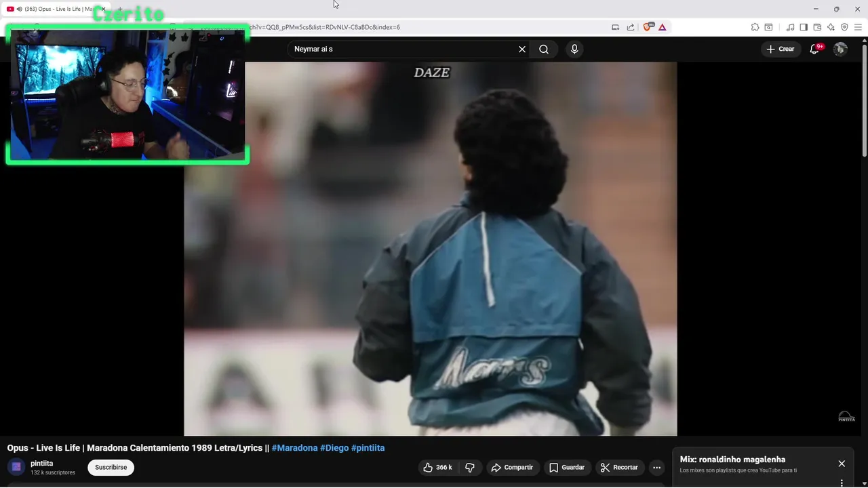The width and height of the screenshot is (868, 488).
Task: Toggle the browser sidebar panel
Action: pos(804,27)
